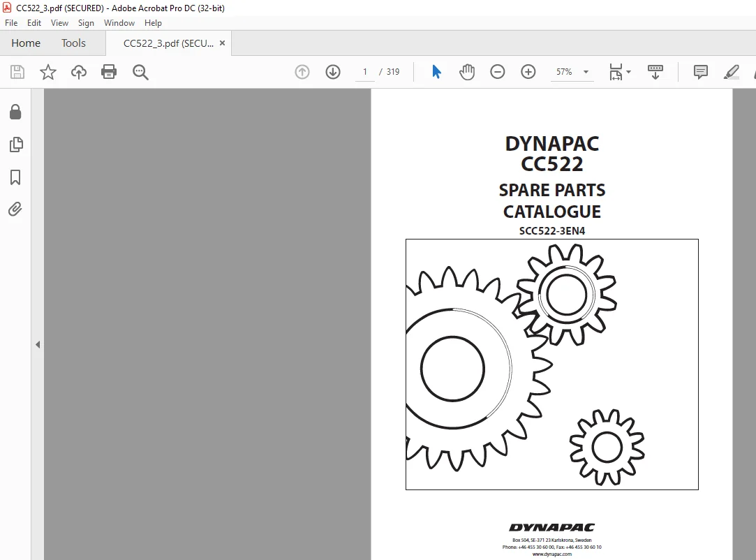
Task: Show security settings lock panel
Action: 15,112
